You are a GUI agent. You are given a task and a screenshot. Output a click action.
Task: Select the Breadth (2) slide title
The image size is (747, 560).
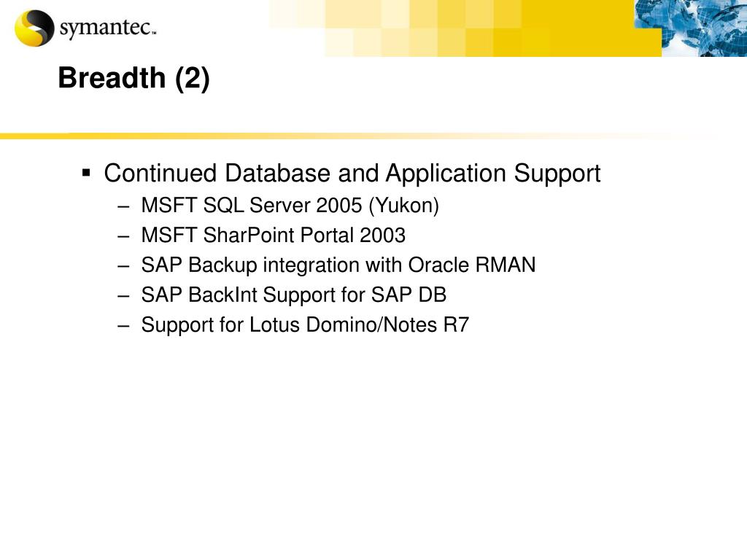[134, 78]
